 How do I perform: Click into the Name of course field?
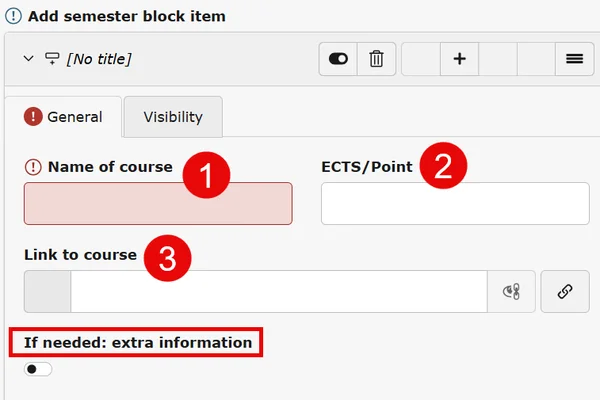click(158, 203)
